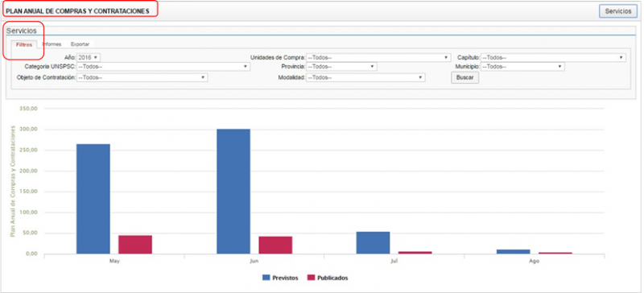This screenshot has height=293, width=644.
Task: Open the Municipio dropdown
Action: (522, 66)
